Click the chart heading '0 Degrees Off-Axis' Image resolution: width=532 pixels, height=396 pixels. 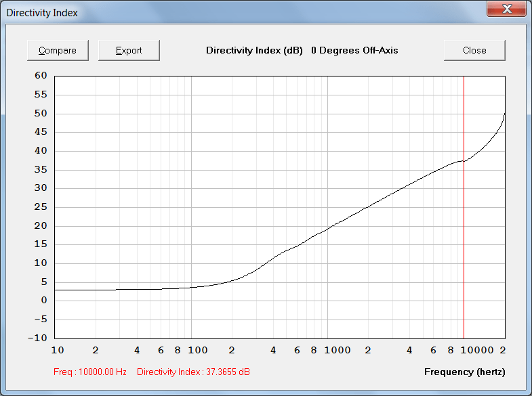354,51
